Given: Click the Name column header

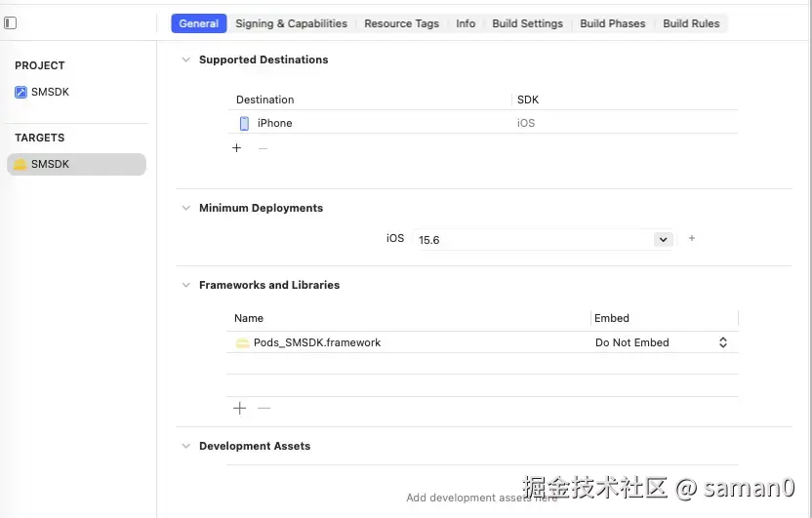Looking at the screenshot, I should [249, 318].
